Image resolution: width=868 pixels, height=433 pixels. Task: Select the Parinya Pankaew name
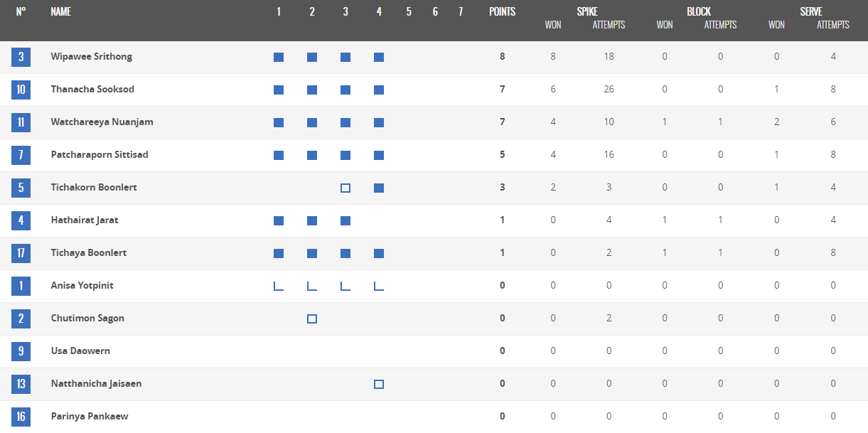90,417
